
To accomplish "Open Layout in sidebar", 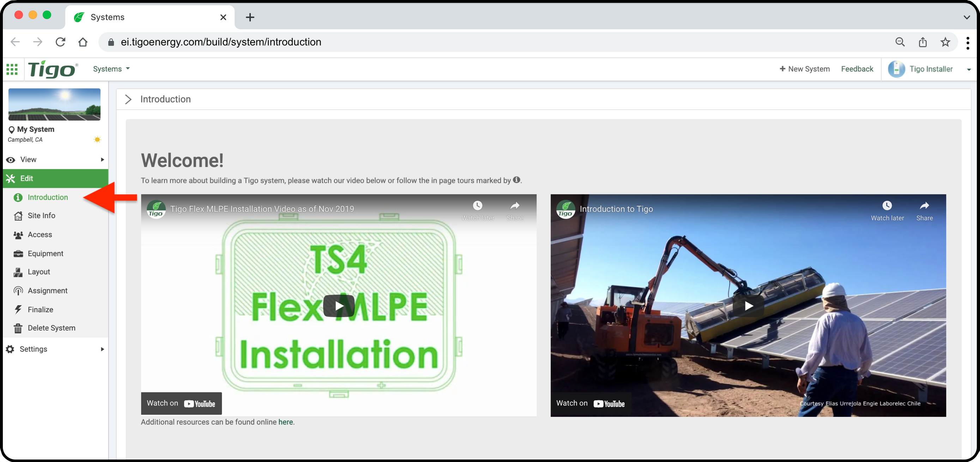I will coord(38,272).
